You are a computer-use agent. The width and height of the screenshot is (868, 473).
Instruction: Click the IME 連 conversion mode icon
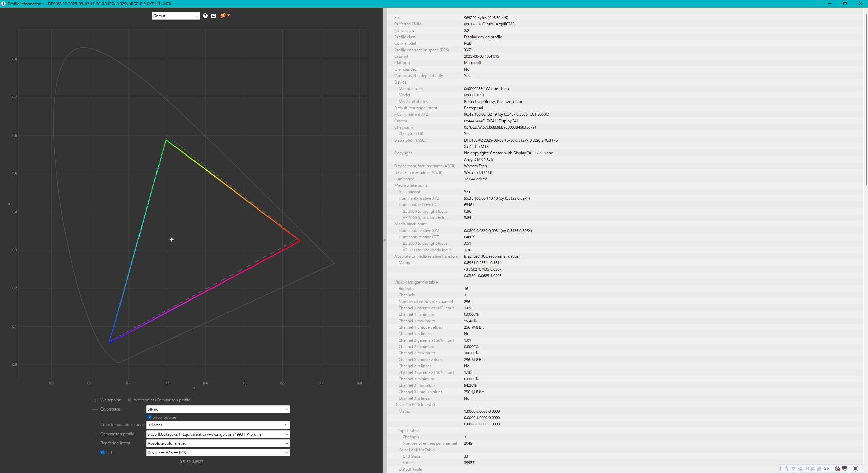pyautogui.click(x=800, y=469)
